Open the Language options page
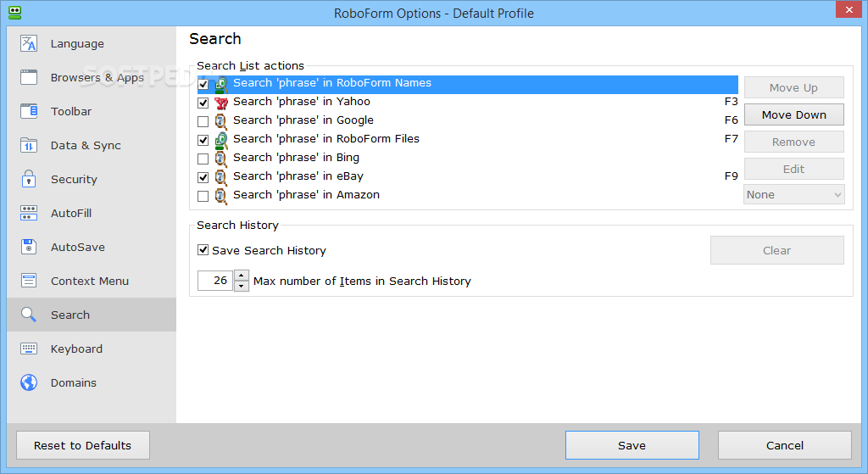Image resolution: width=868 pixels, height=474 pixels. pyautogui.click(x=92, y=43)
